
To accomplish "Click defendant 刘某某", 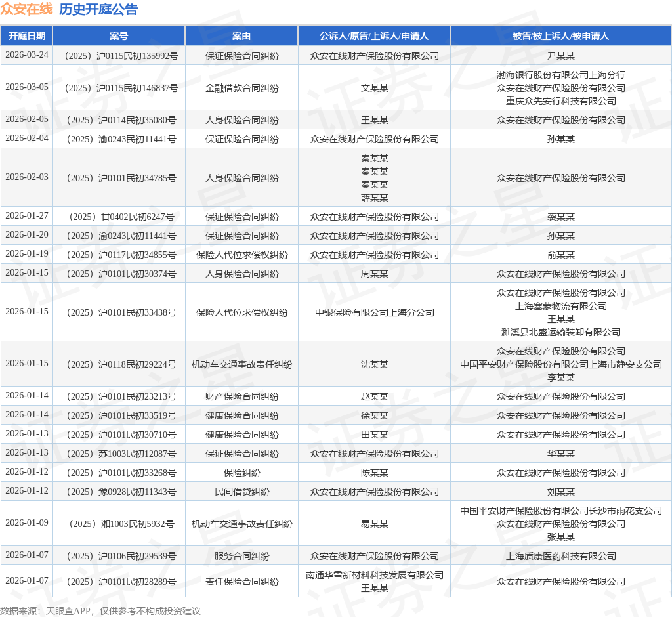I will coord(561,492).
